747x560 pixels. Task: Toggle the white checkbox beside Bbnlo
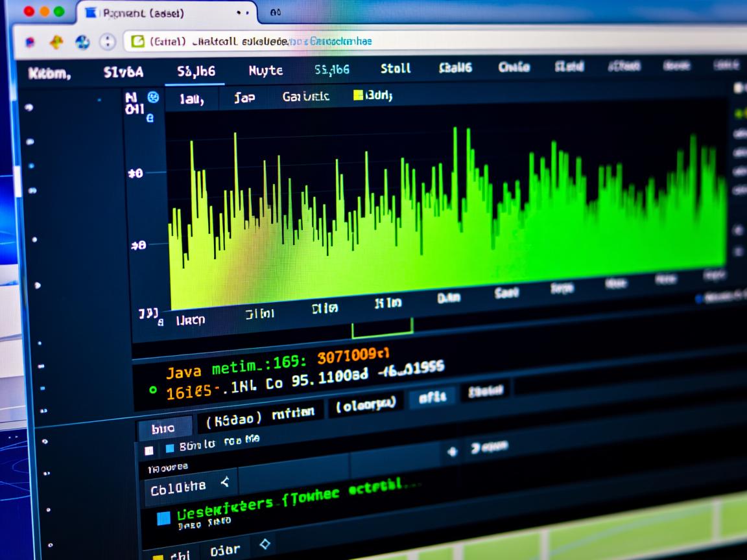point(149,449)
